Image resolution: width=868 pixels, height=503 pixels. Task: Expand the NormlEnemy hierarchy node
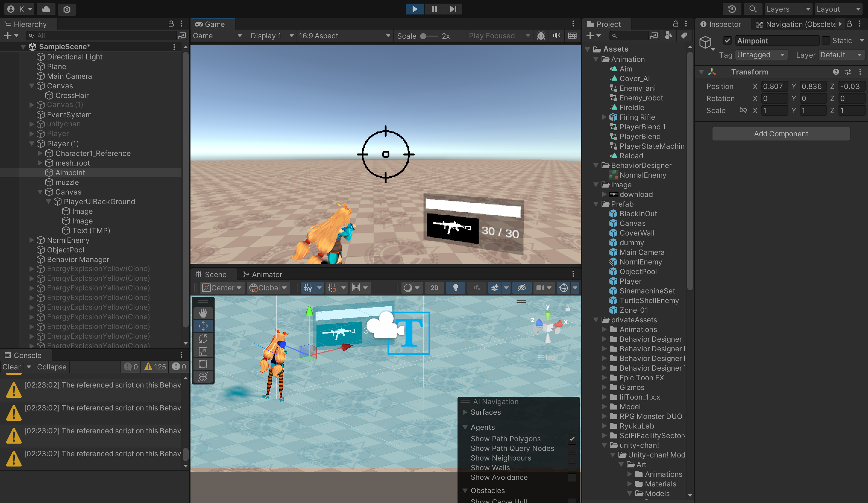click(x=32, y=240)
